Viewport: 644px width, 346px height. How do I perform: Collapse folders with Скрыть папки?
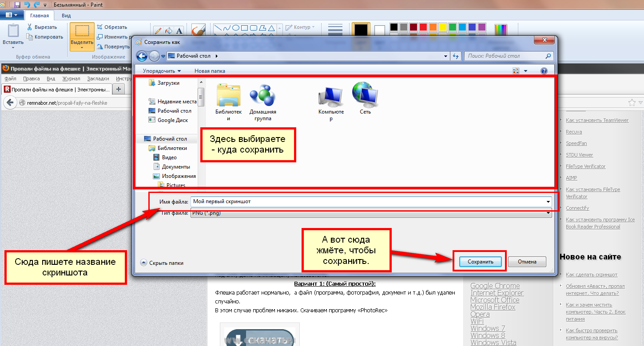pos(162,263)
